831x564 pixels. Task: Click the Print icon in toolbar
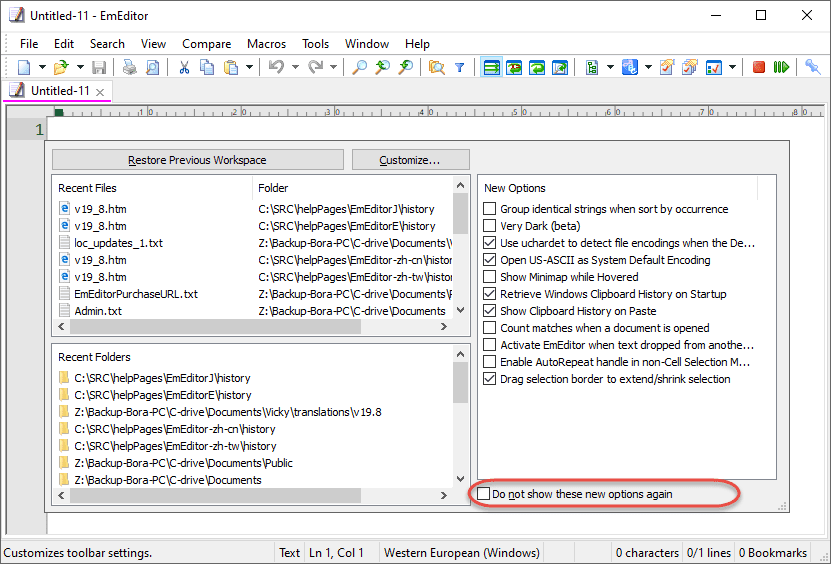(130, 67)
